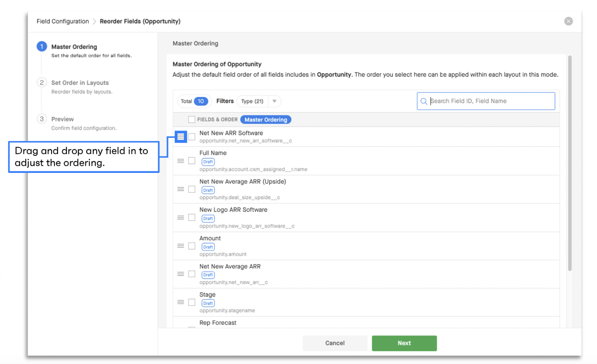Click the Draft badge under Stage
This screenshot has height=364, width=597.
(208, 303)
